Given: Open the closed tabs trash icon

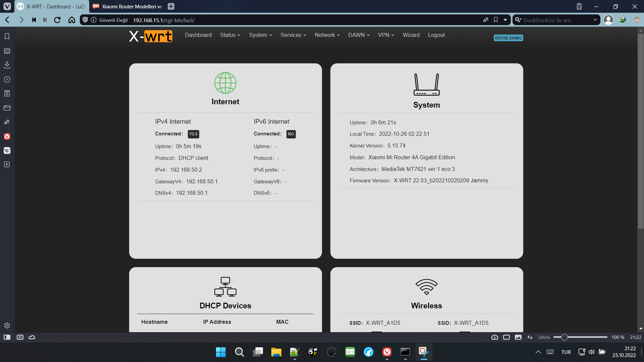Looking at the screenshot, I should (x=579, y=6).
